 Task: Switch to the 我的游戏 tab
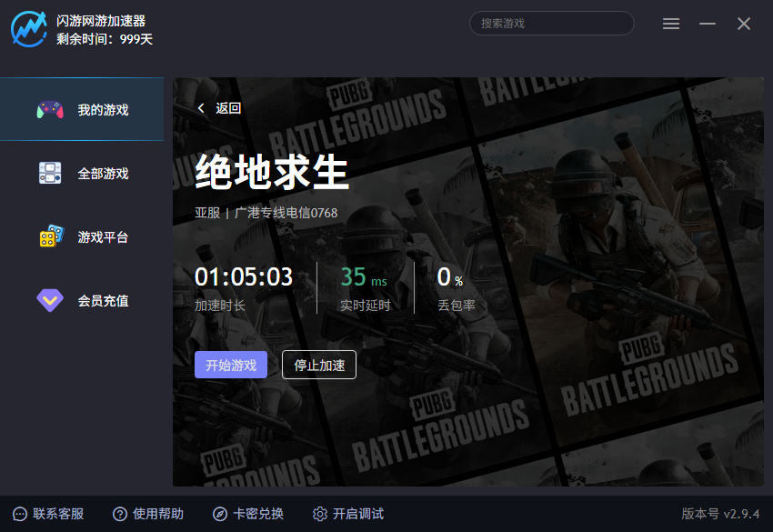[82, 109]
